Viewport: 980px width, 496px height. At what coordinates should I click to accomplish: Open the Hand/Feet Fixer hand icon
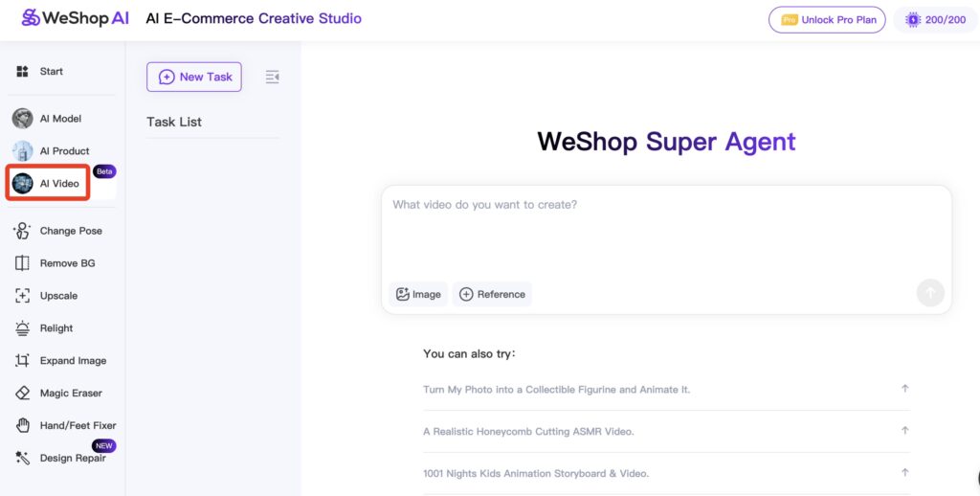pyautogui.click(x=23, y=425)
